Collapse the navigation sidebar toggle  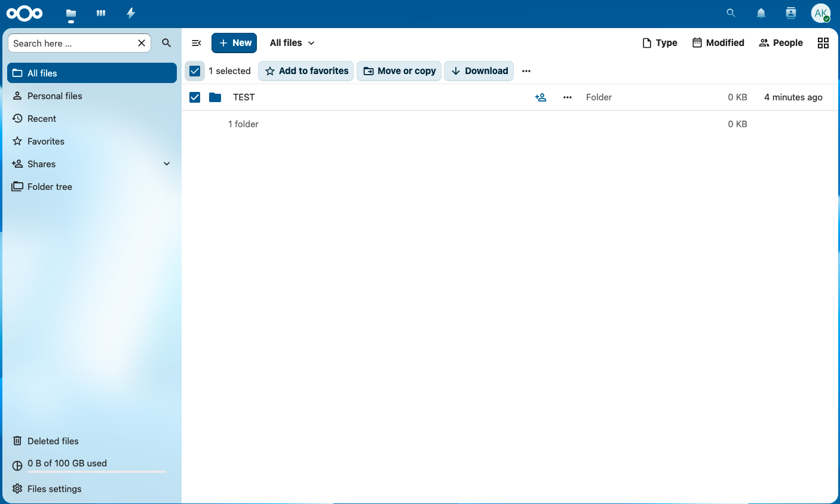(196, 43)
